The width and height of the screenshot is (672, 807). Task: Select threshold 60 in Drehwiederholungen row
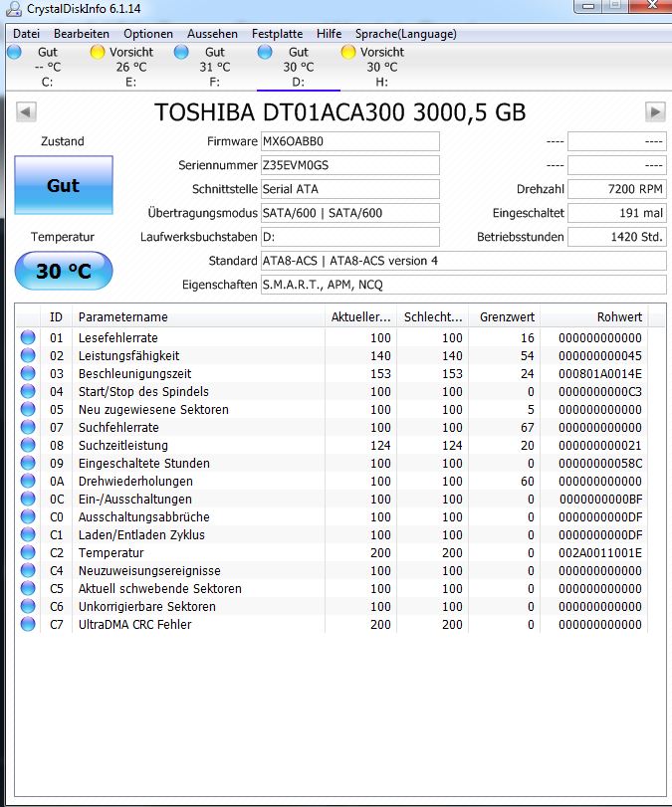tap(528, 481)
